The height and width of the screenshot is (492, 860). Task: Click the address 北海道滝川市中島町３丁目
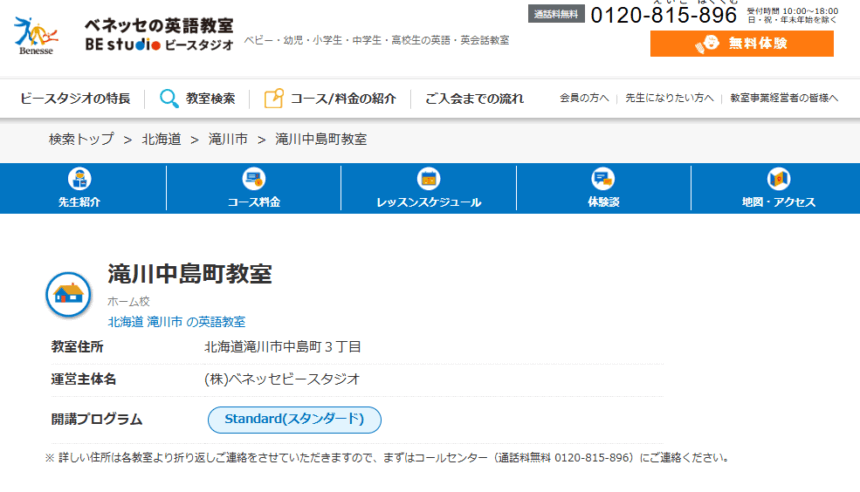[x=282, y=347]
